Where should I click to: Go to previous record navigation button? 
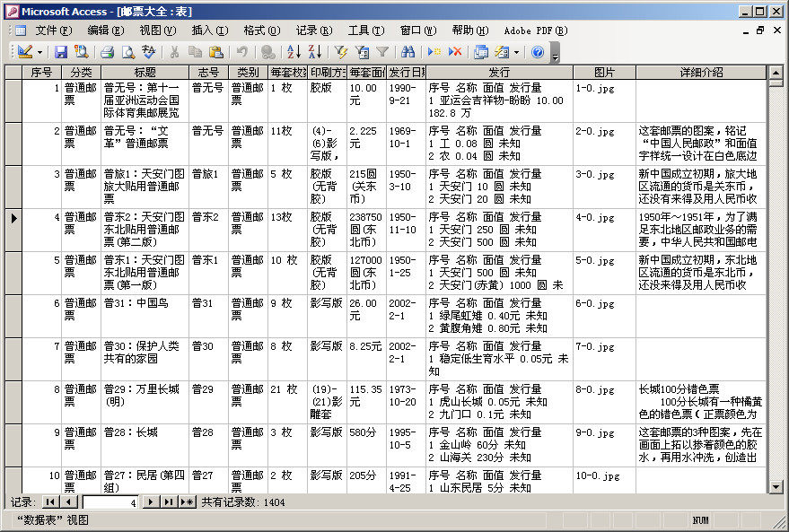68,501
